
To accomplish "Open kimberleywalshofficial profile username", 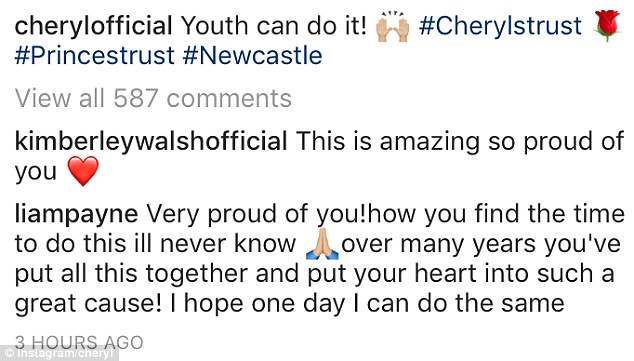I will click(151, 141).
